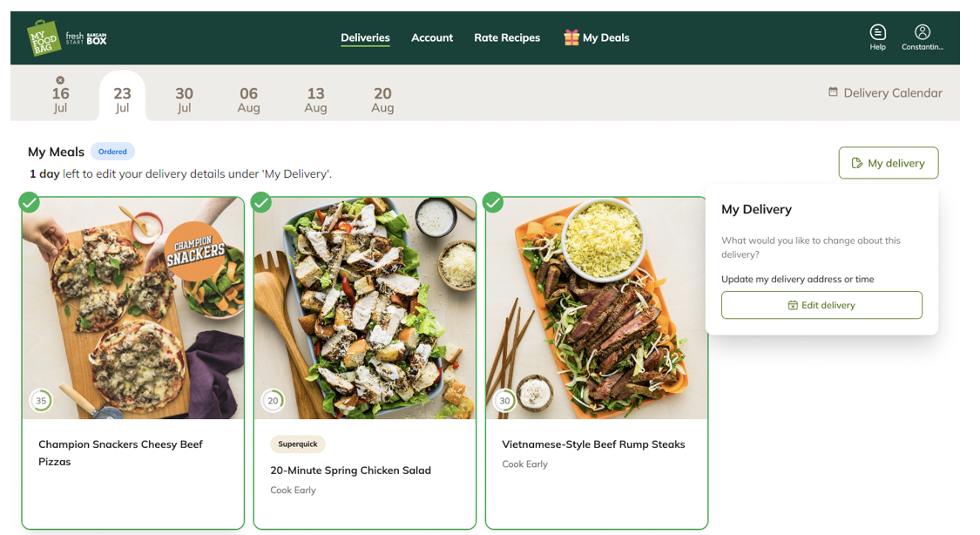The image size is (980, 535).
Task: Open the Constantin user profile icon
Action: tap(923, 37)
